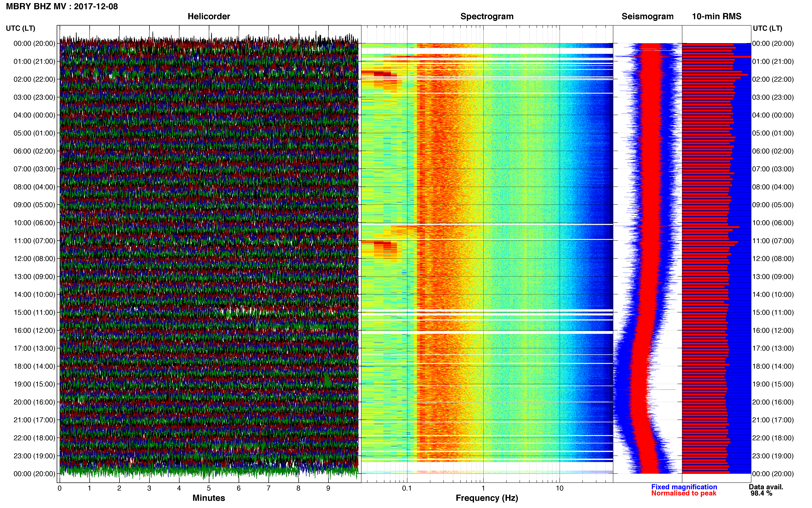The height and width of the screenshot is (508, 812).
Task: Click the 'Frequency (Hz)' axis title
Action: [487, 498]
